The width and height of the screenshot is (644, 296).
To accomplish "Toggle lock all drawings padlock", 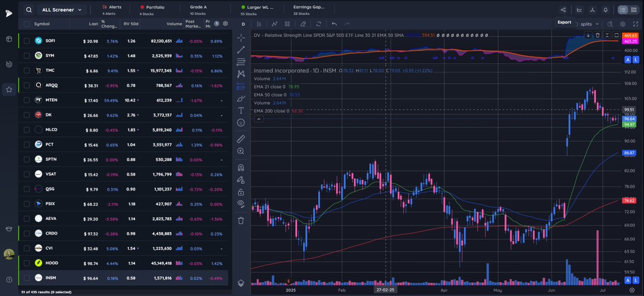I will click(241, 192).
